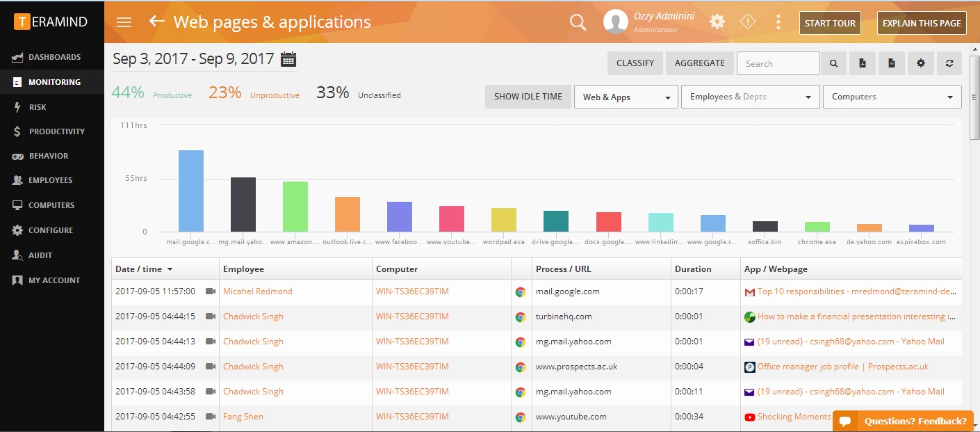Open the Computers filter dropdown

coord(892,97)
